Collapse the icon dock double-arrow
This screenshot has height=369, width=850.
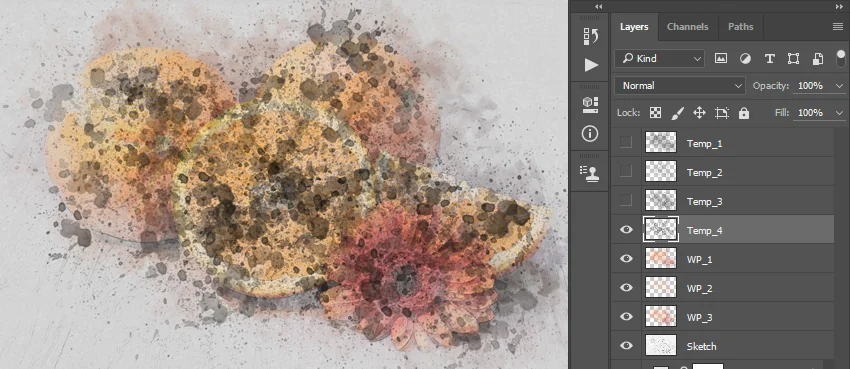598,7
